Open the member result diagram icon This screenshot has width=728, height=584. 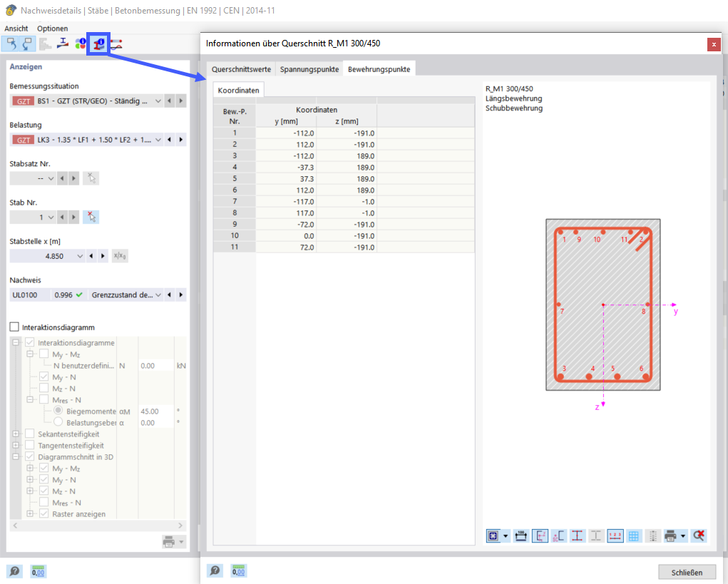pyautogui.click(x=116, y=44)
